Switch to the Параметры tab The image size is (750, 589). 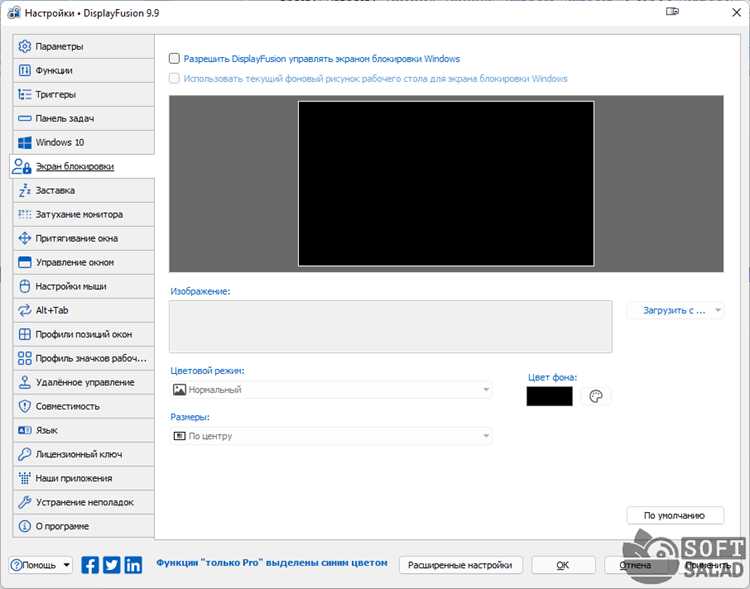point(84,46)
